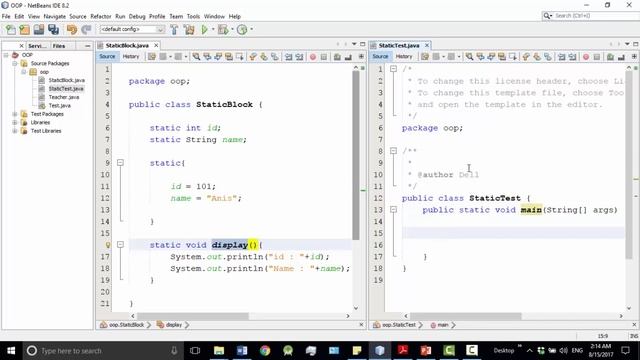Run Project with the green play icon
The image size is (640, 360).
point(204,29)
